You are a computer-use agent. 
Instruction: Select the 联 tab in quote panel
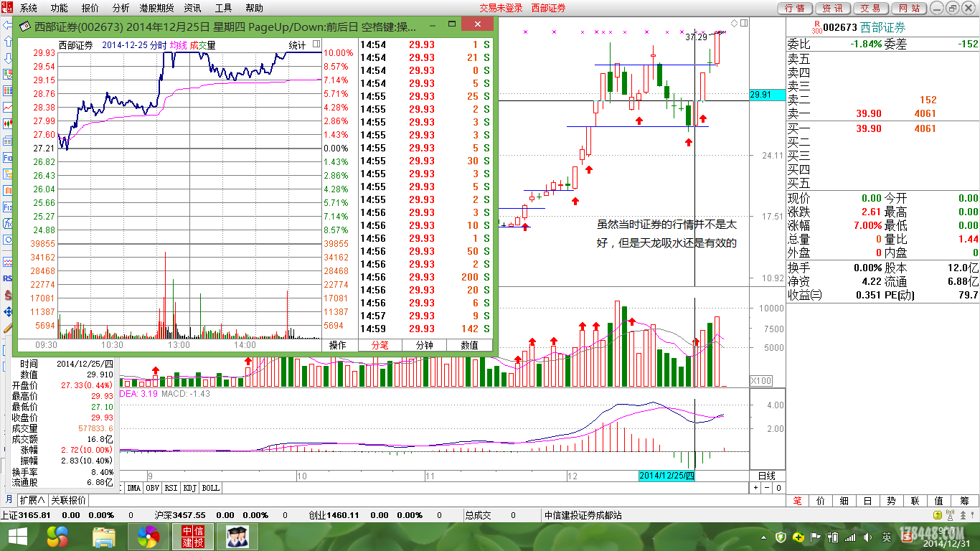916,501
